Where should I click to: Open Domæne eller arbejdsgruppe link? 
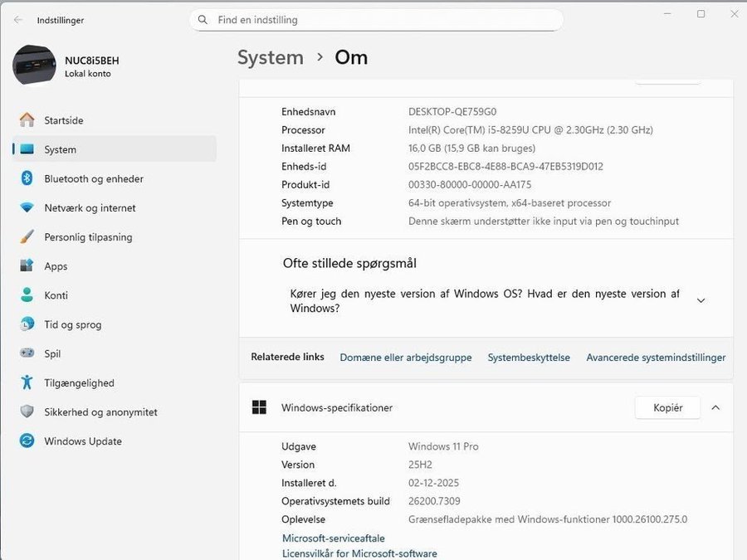405,358
